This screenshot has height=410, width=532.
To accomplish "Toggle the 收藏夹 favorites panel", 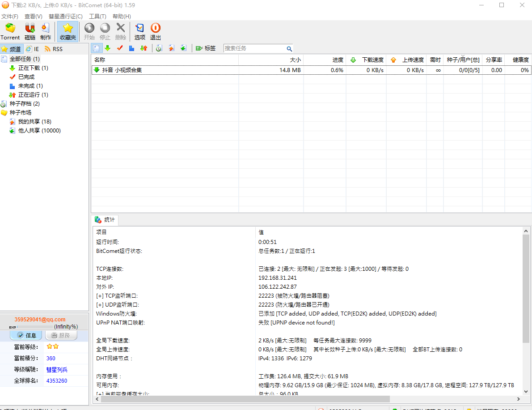I will [x=68, y=31].
